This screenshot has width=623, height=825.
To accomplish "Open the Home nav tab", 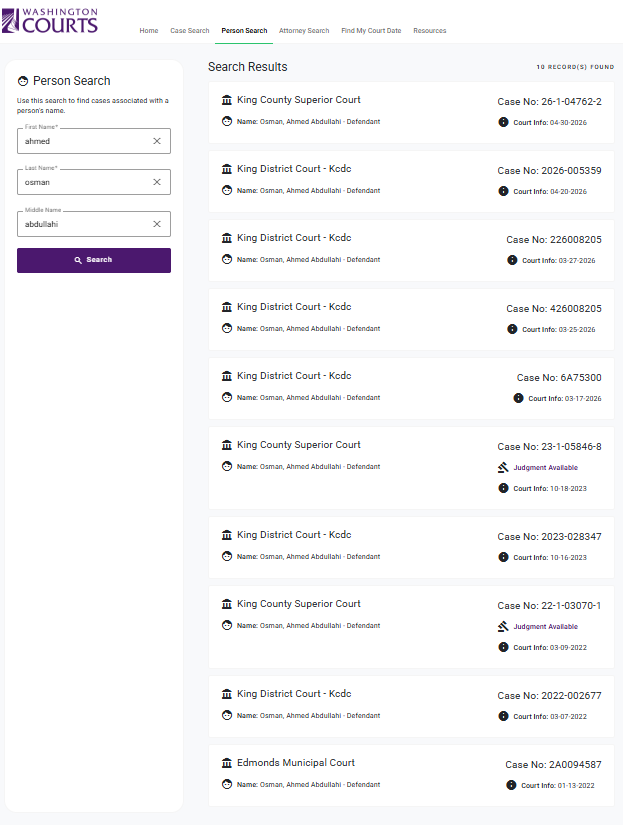I will tap(149, 31).
